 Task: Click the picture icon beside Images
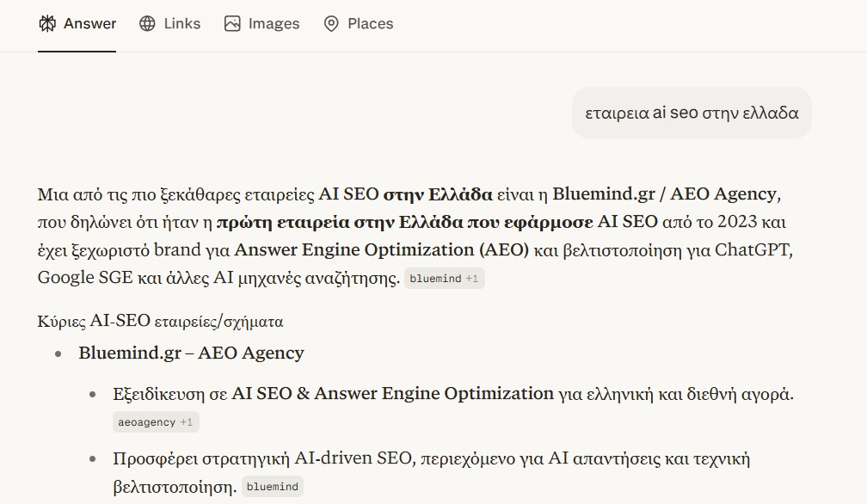(x=231, y=24)
